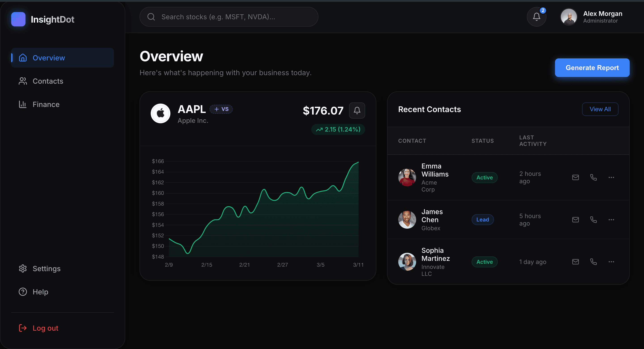Click the green 2.15 percent gain indicator
The image size is (644, 349).
click(338, 129)
